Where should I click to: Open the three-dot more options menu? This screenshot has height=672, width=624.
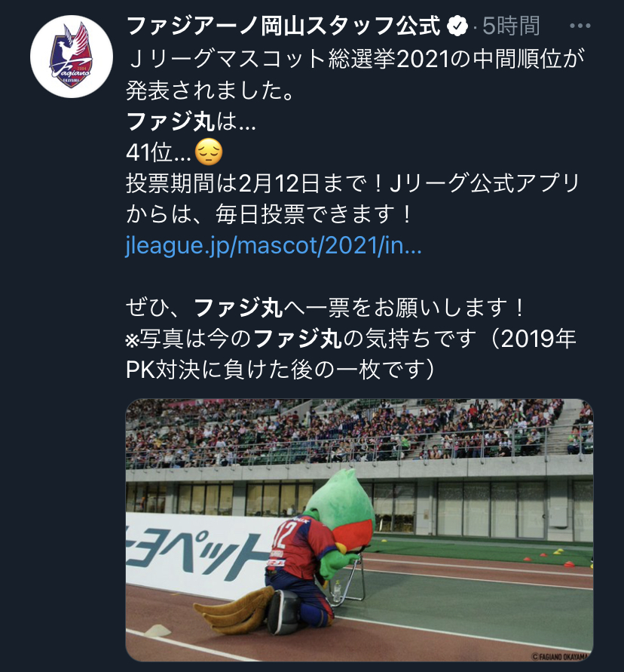coord(580,26)
